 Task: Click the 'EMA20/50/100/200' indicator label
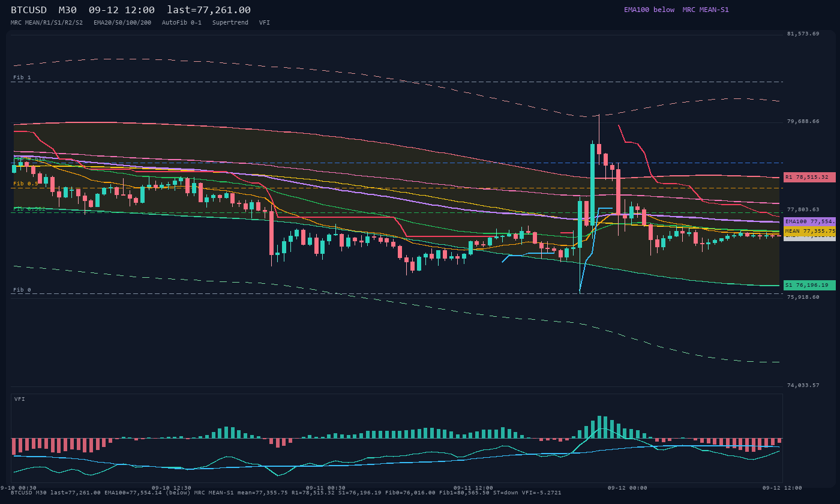[x=122, y=22]
